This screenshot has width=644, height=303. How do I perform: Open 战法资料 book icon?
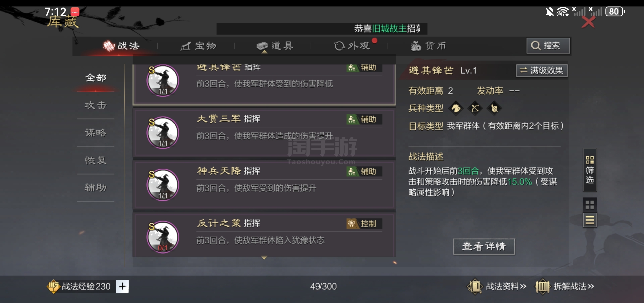[x=475, y=286]
